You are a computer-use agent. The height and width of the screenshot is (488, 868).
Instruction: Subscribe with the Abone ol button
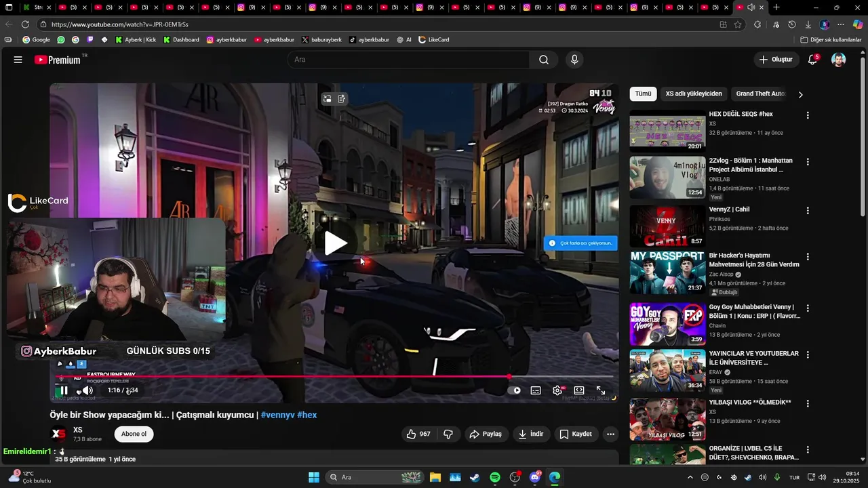click(x=134, y=434)
